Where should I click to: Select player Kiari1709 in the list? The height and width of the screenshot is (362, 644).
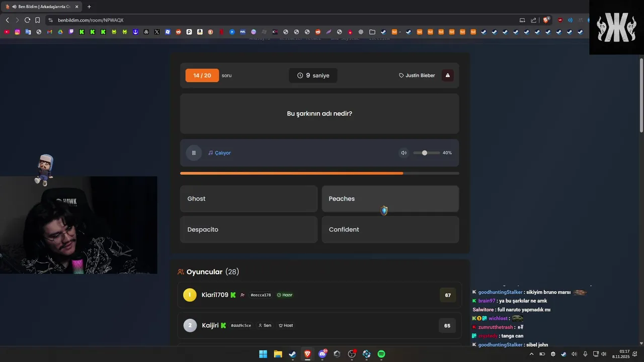(319, 295)
